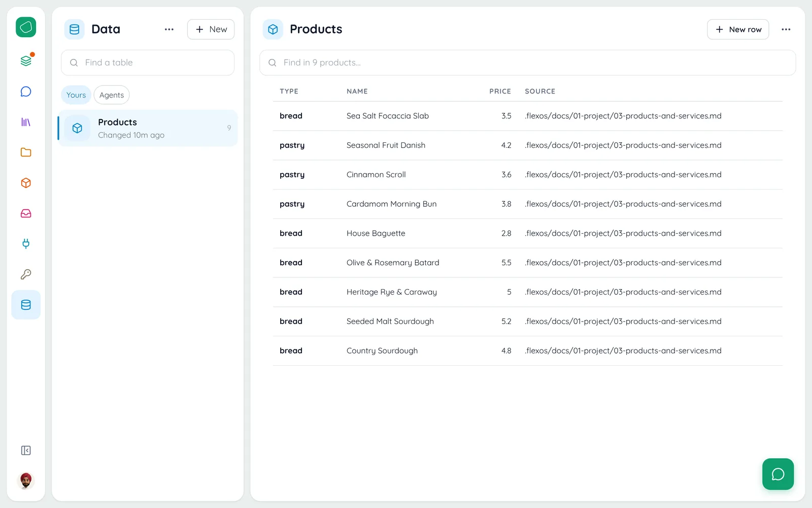Click the PRICE column header
This screenshot has width=812, height=508.
point(500,91)
